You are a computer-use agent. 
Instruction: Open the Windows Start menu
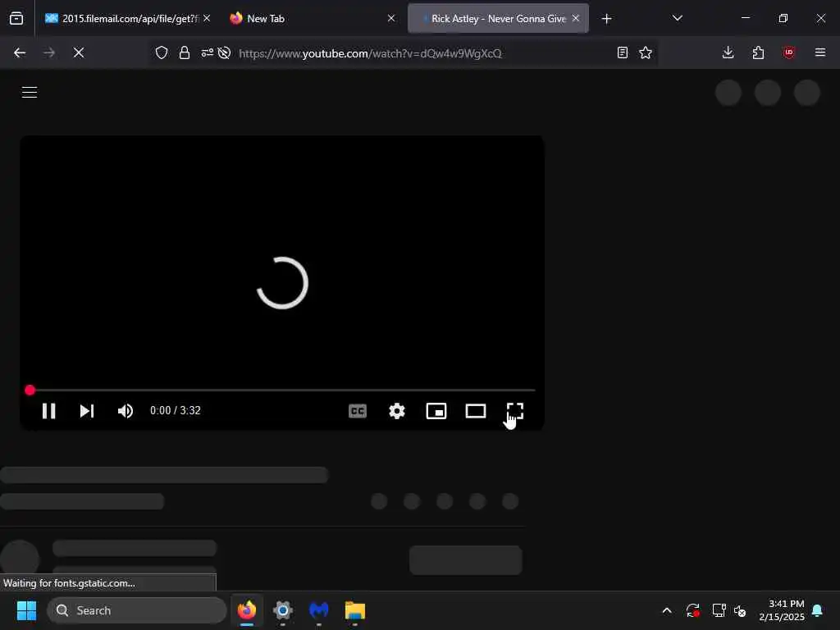point(26,610)
